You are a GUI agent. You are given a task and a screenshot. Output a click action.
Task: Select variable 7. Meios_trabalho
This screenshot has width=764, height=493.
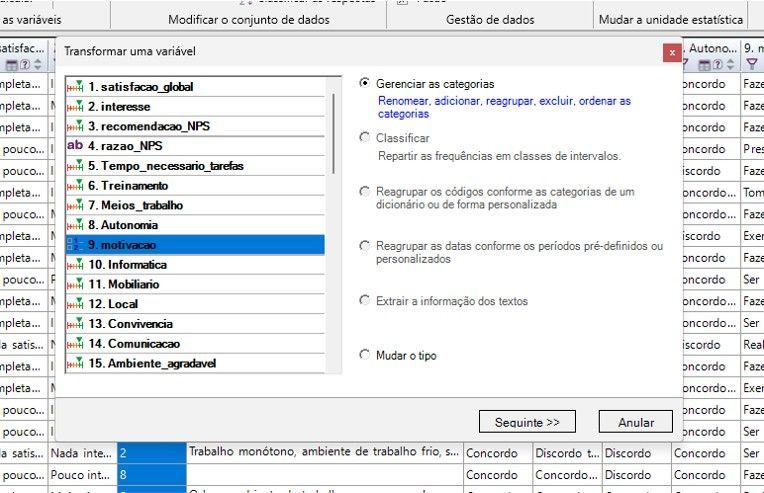(x=195, y=205)
